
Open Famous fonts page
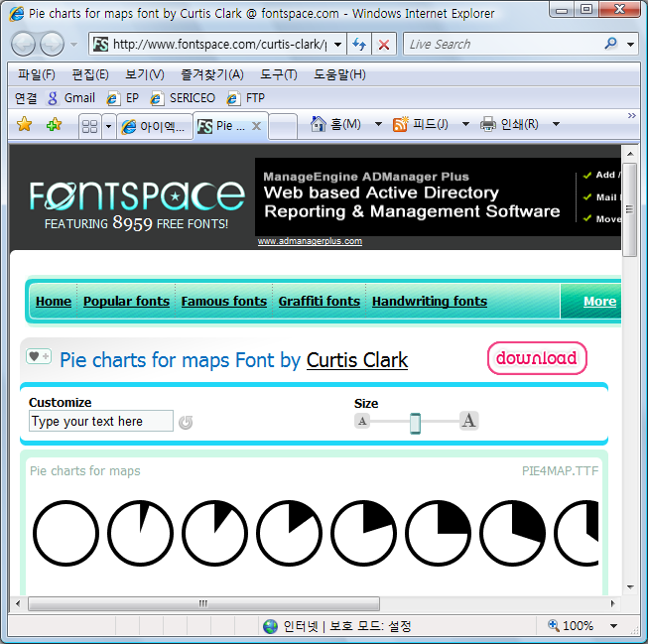[x=224, y=302]
